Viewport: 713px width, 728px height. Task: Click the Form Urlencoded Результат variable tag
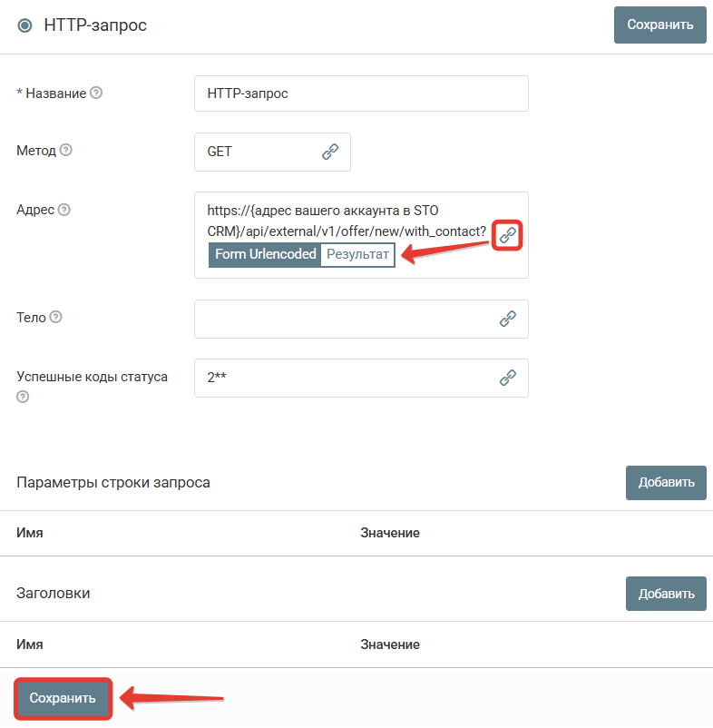[x=301, y=254]
